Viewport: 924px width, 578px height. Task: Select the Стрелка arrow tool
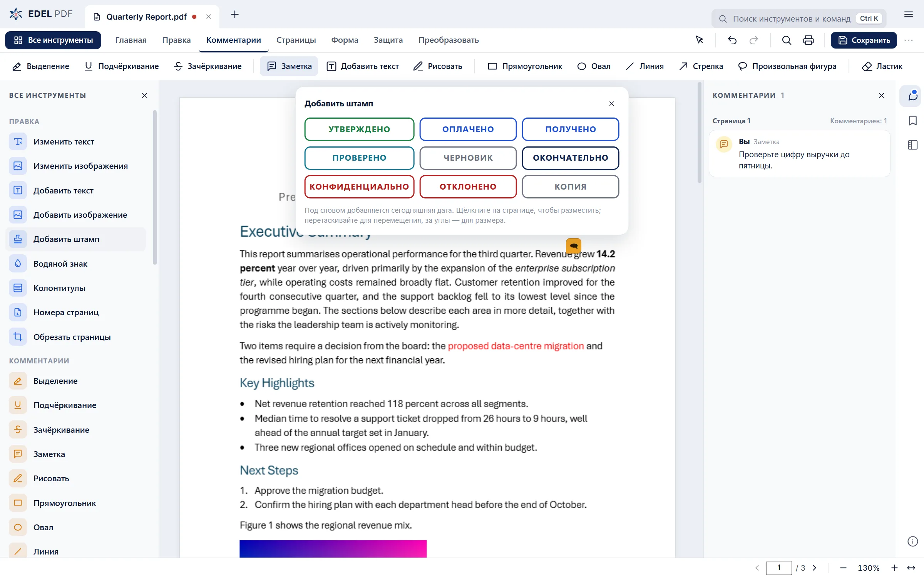point(701,66)
